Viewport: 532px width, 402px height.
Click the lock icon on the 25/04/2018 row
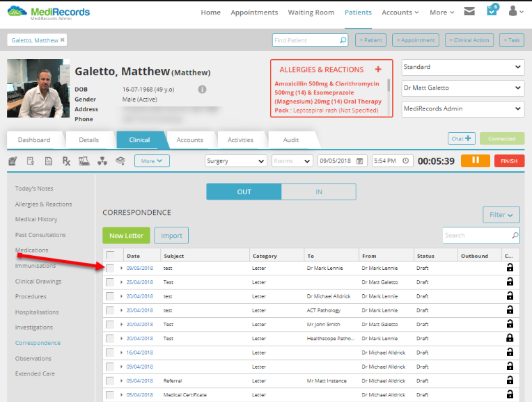[x=510, y=282]
